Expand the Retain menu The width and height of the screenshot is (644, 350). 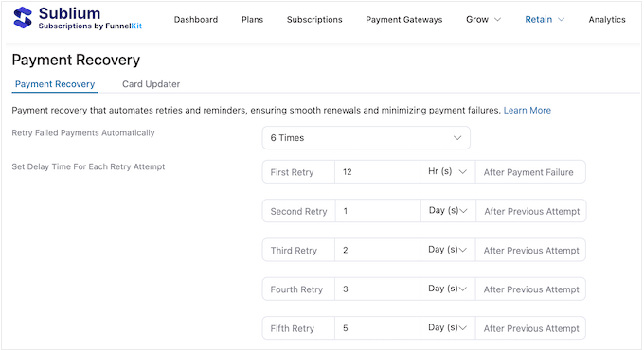click(545, 19)
